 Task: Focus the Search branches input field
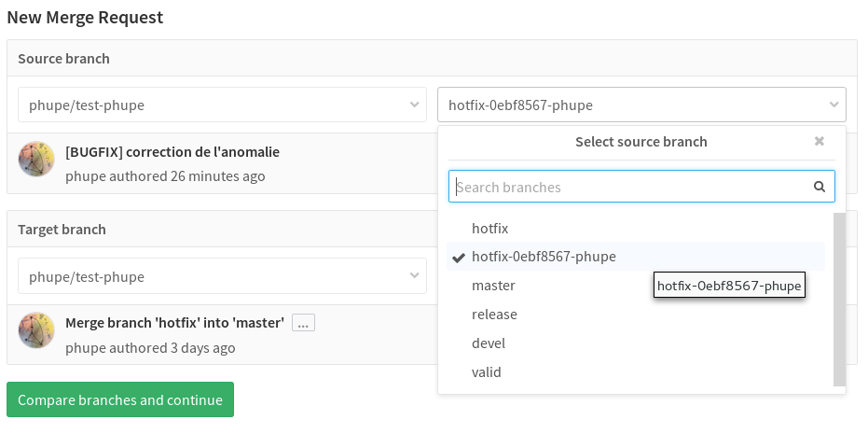641,187
